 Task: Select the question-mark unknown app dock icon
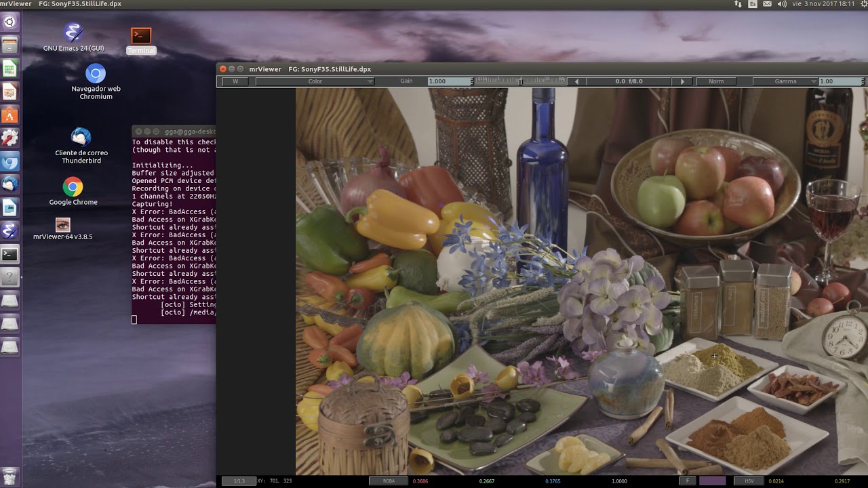[9, 277]
